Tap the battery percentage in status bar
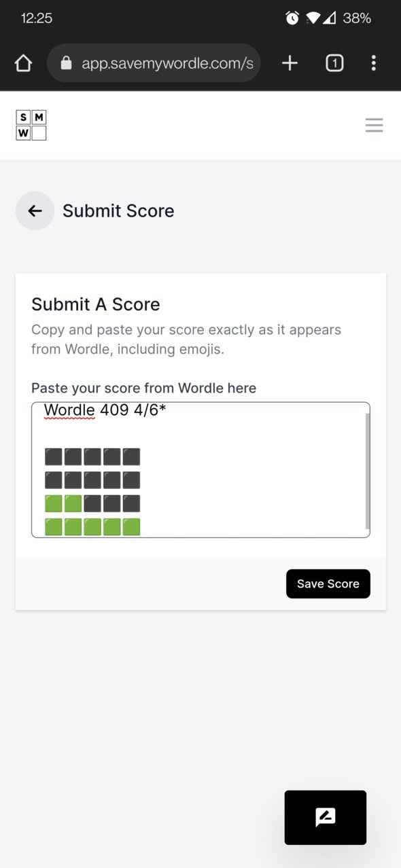The width and height of the screenshot is (401, 868). [357, 18]
